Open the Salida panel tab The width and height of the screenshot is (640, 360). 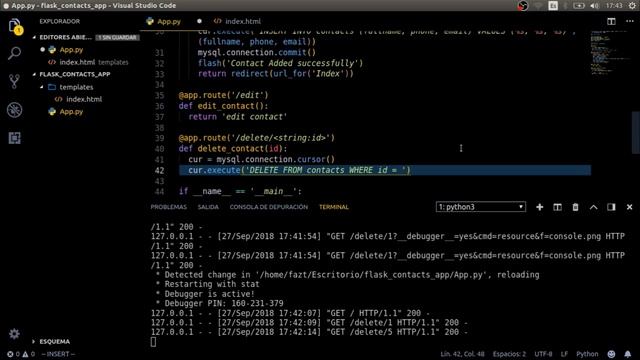click(208, 207)
